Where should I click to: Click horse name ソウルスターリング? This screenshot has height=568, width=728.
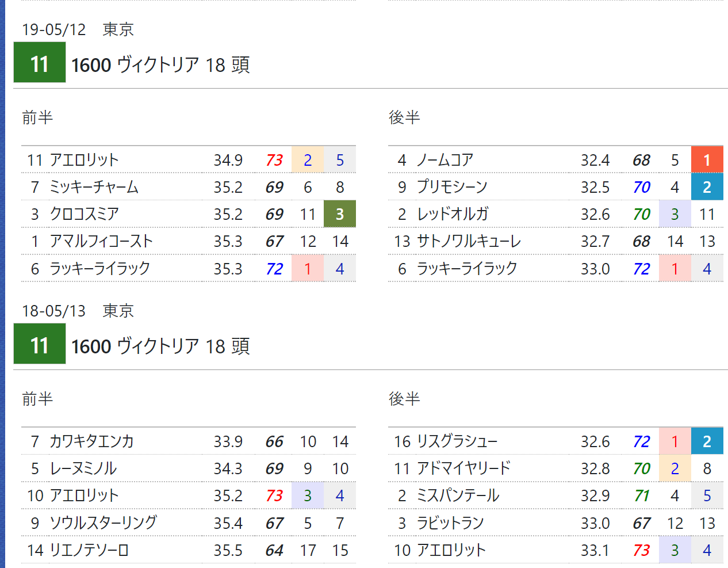[x=103, y=523]
